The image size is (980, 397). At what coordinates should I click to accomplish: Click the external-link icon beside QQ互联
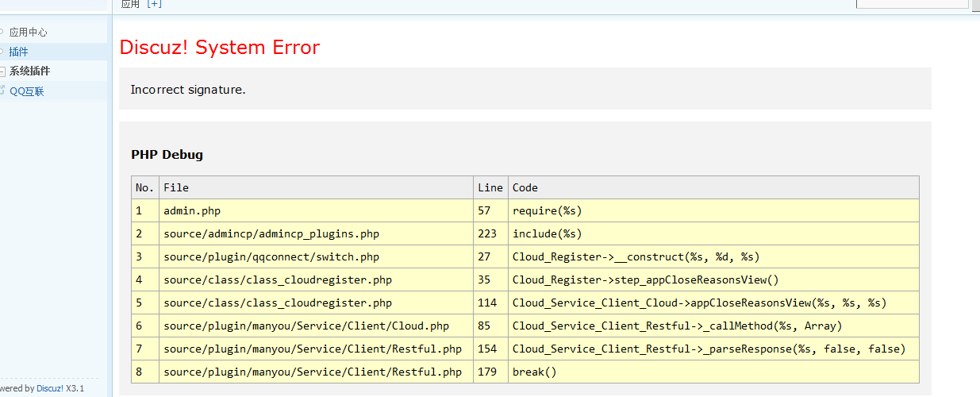pyautogui.click(x=2, y=91)
